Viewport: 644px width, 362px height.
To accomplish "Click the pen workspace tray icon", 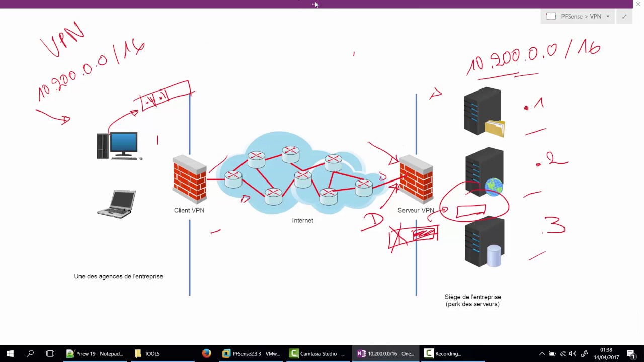I will point(584,354).
